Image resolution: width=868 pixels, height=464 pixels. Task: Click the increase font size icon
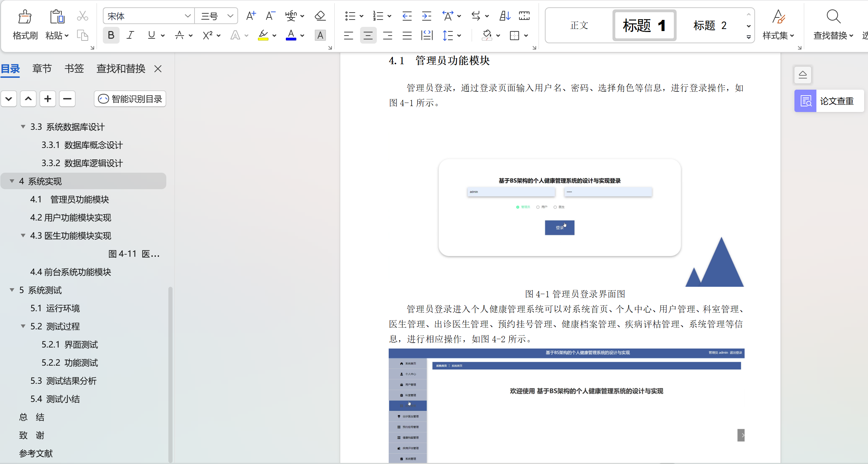click(251, 16)
